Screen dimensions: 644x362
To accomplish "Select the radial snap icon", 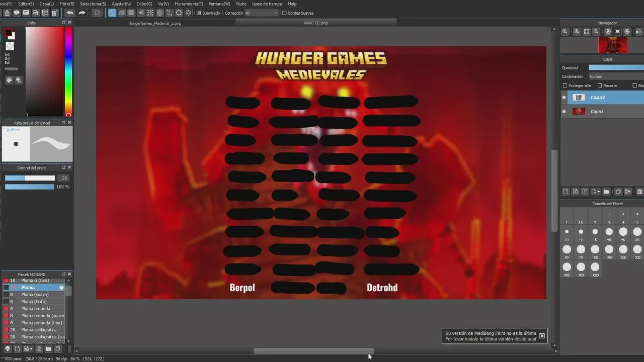I will pos(150,13).
